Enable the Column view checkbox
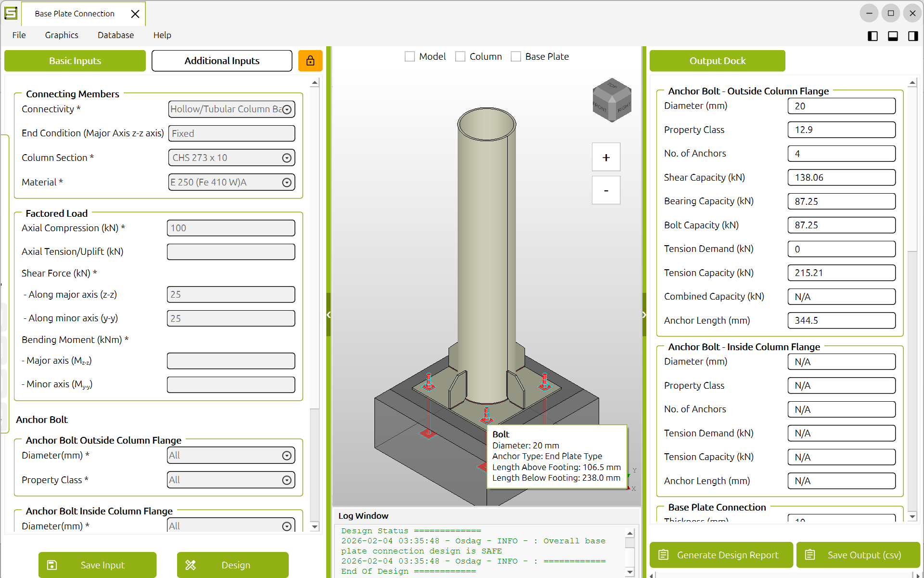924x578 pixels. click(x=461, y=57)
